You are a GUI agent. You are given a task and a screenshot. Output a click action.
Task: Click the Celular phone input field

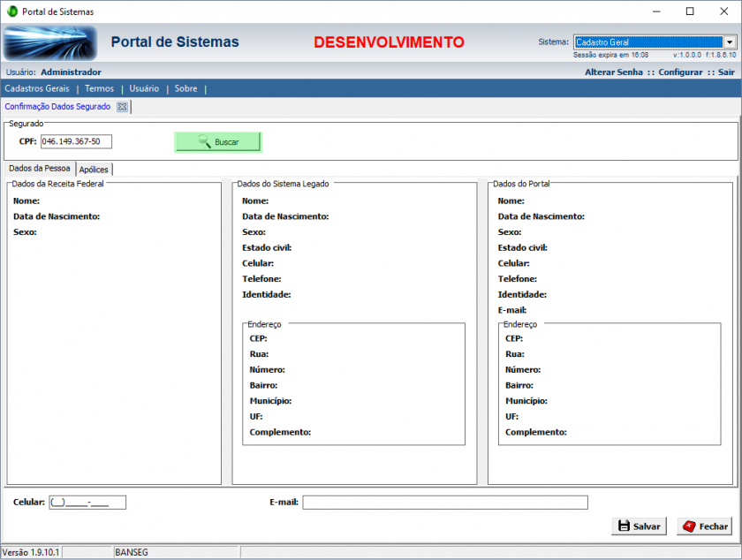click(87, 503)
